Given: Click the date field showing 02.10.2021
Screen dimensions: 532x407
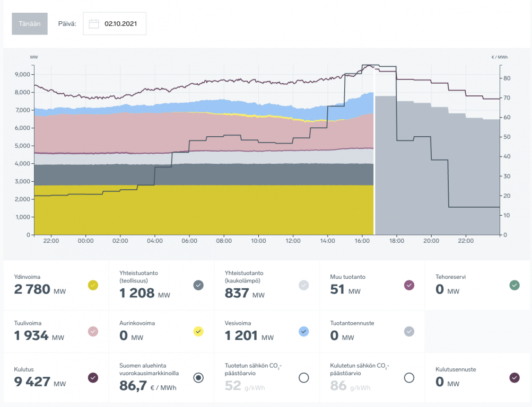Looking at the screenshot, I should (x=120, y=24).
